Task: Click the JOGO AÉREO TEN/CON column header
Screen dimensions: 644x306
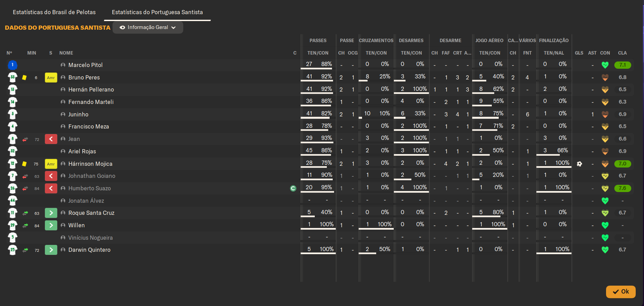Action: pos(490,53)
